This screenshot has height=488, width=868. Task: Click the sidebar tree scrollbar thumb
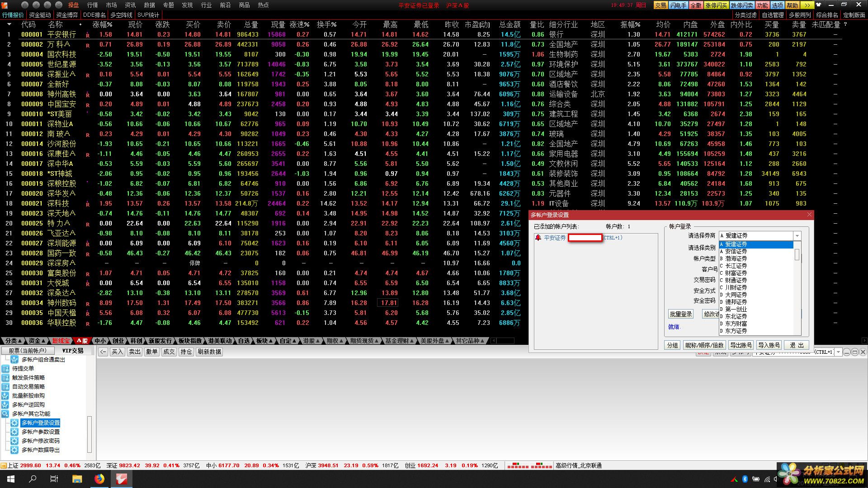[x=90, y=434]
